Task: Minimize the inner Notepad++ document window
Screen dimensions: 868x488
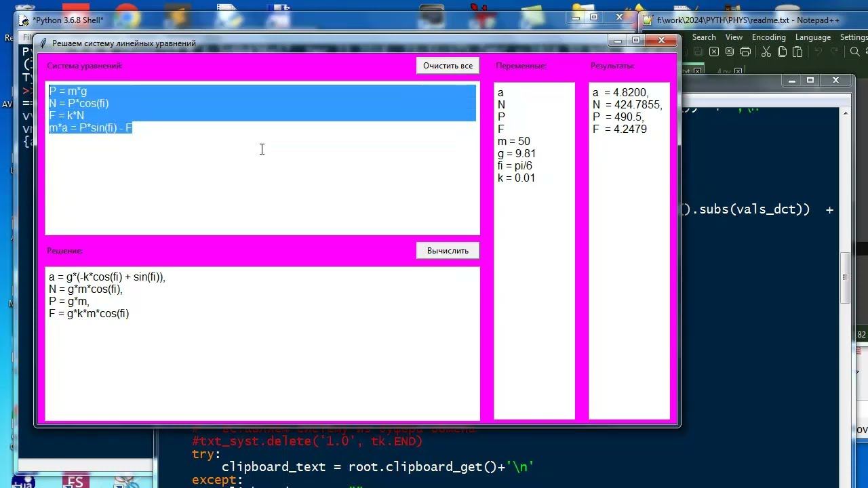Action: (792, 81)
